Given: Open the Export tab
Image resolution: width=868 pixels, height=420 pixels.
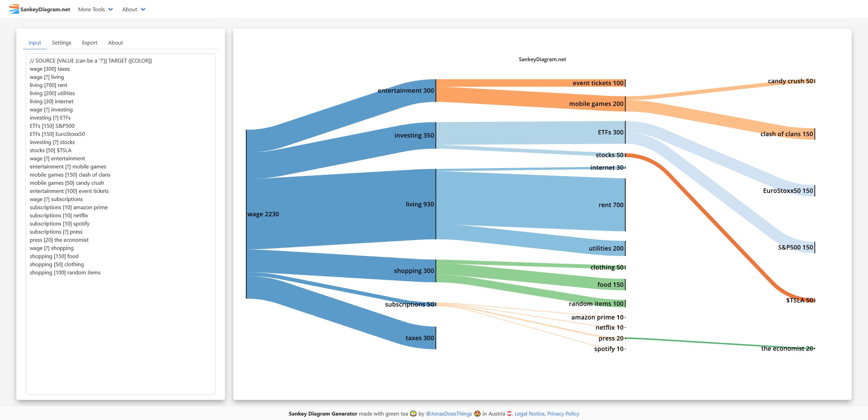Looking at the screenshot, I should click(89, 42).
